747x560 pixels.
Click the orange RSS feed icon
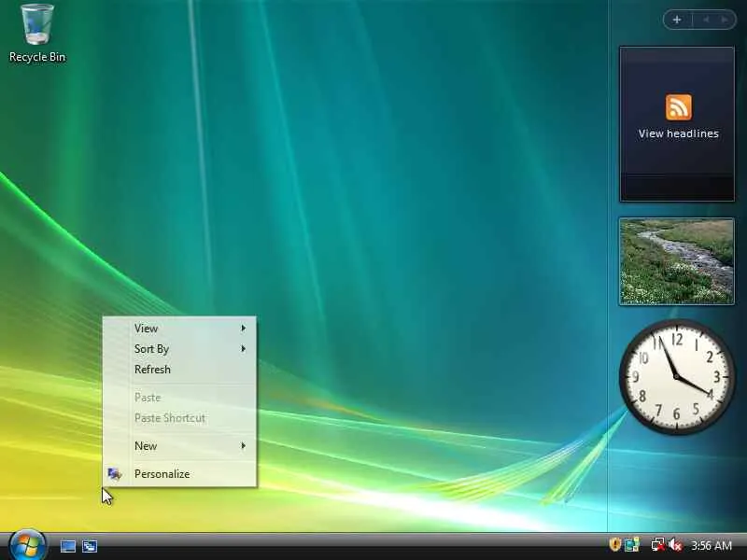[x=679, y=107]
